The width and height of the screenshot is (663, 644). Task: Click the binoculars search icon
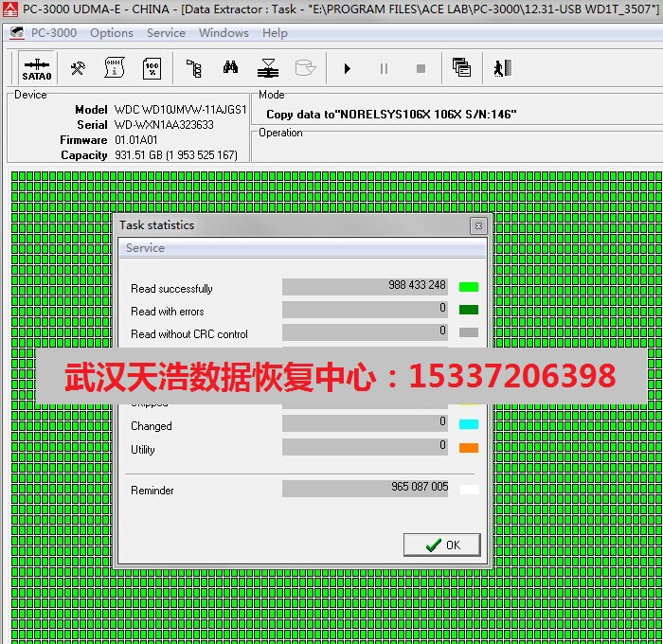coord(230,68)
